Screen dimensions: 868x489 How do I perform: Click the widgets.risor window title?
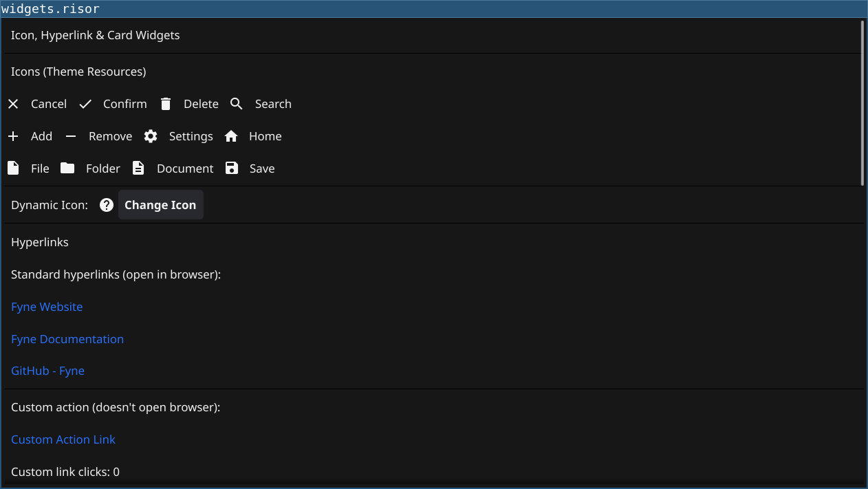tap(50, 9)
